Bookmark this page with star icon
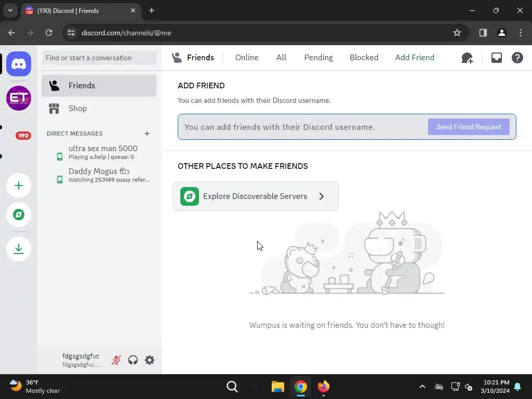The image size is (532, 399). tap(457, 33)
